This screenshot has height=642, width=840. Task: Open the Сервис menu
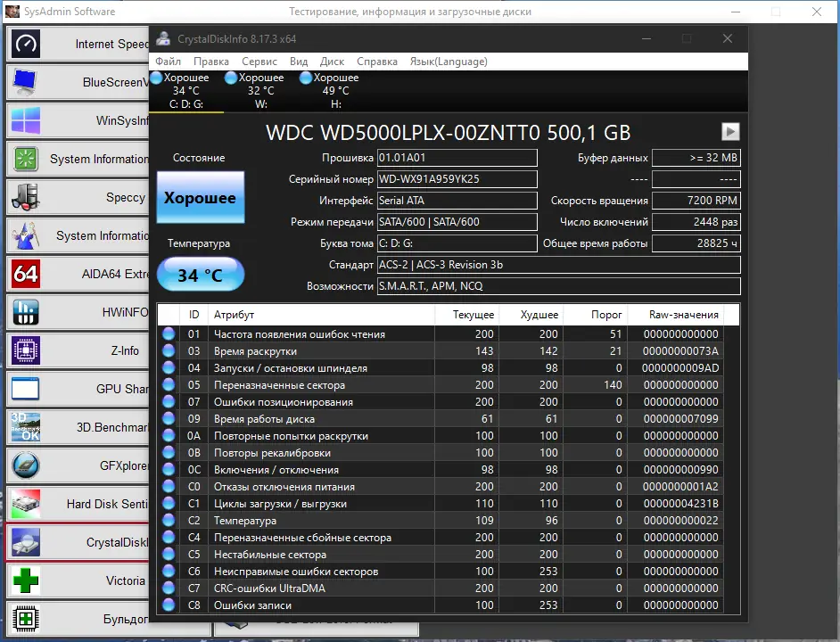coord(259,62)
